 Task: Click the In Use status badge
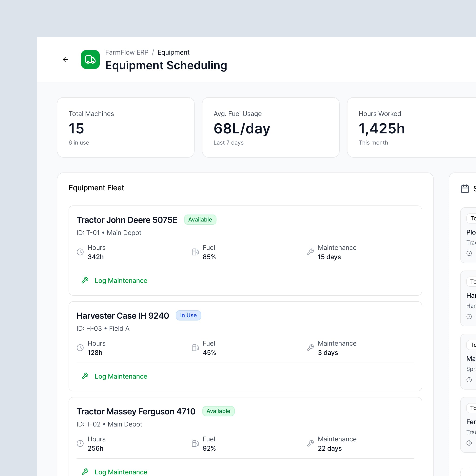tap(188, 315)
